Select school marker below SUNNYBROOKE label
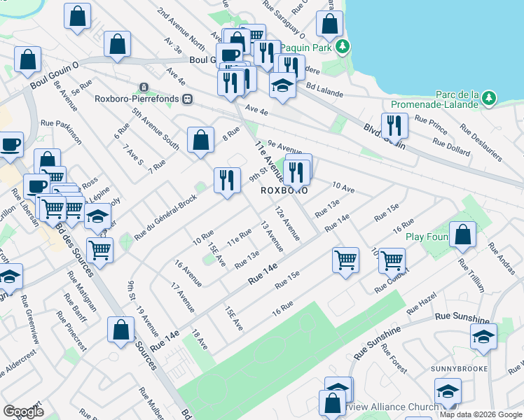Viewport: 524px width, 420px height. (x=448, y=391)
